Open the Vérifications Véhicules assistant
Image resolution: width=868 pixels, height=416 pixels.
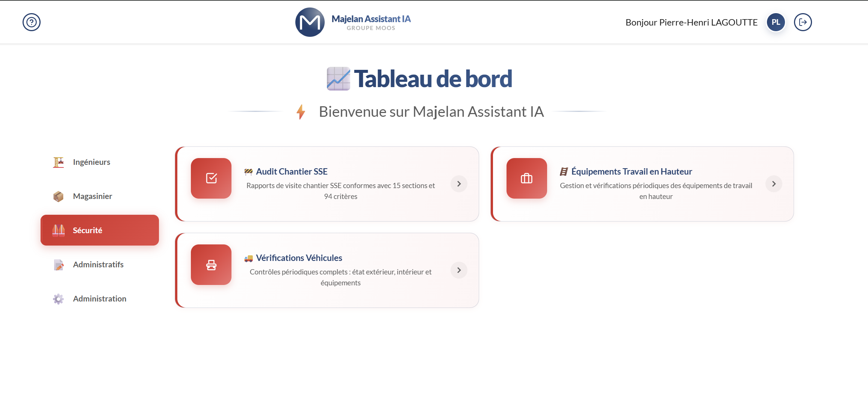[x=299, y=258]
